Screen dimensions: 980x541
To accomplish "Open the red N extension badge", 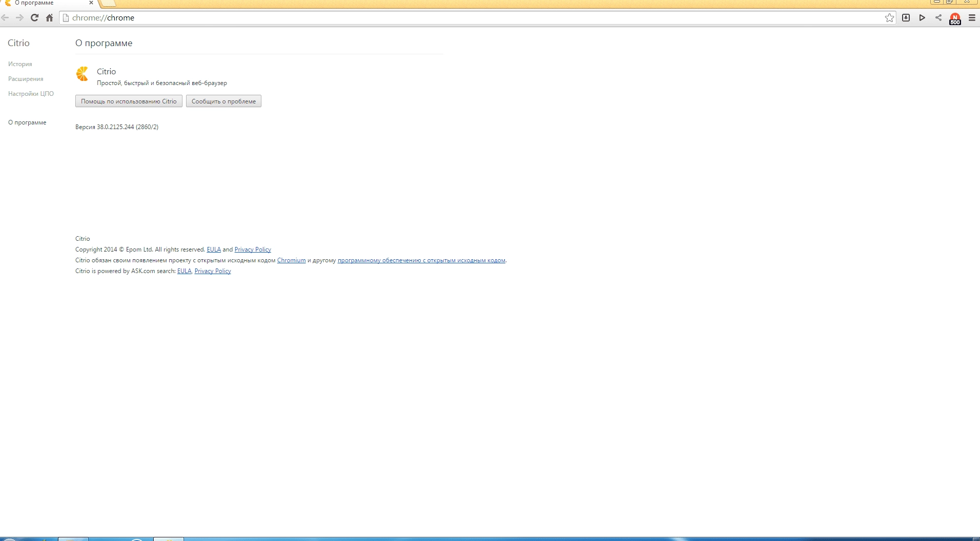I will 955,19.
